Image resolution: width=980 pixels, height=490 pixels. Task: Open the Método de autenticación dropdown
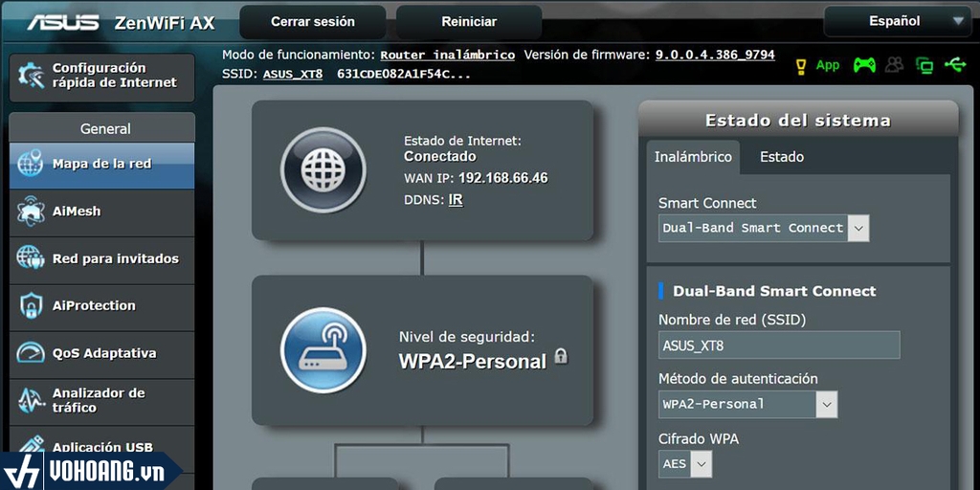[x=748, y=405]
